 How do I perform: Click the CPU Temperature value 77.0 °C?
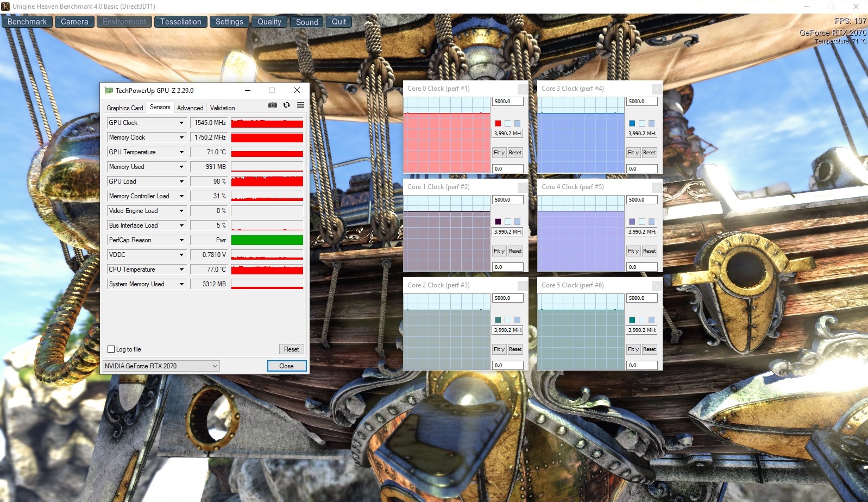point(209,269)
